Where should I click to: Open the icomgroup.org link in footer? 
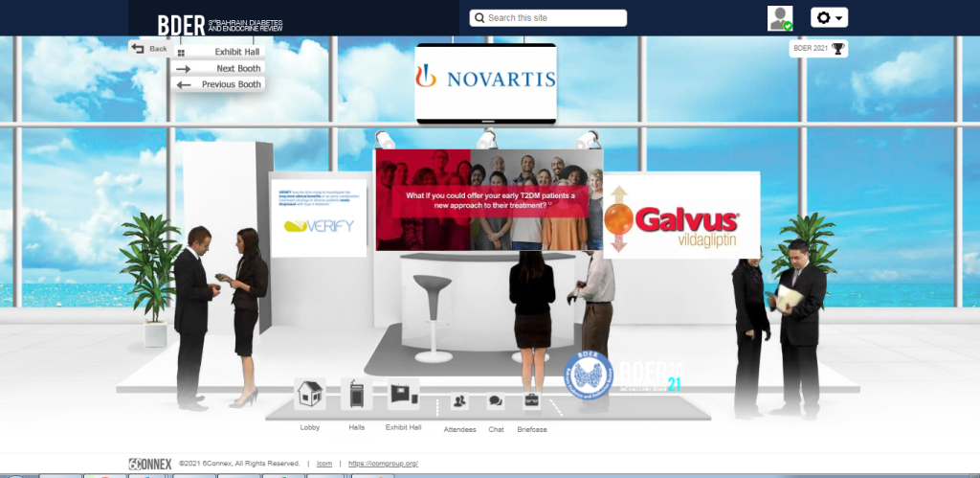click(383, 464)
